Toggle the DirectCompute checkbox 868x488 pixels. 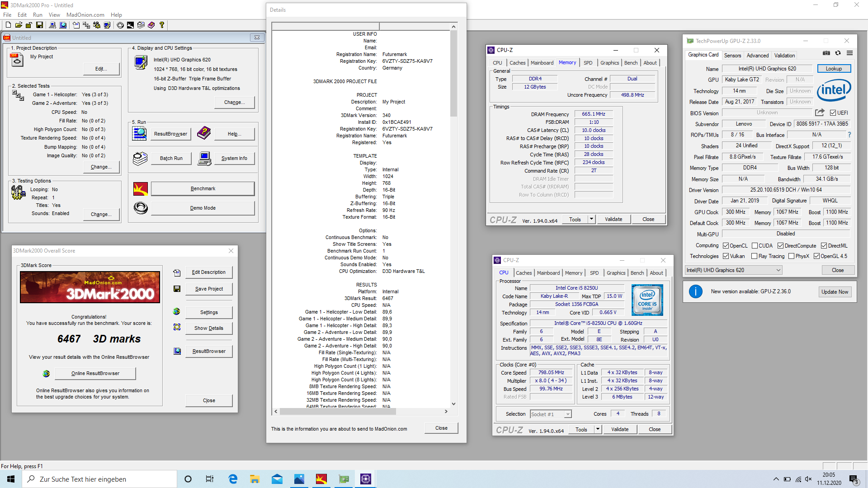(780, 246)
